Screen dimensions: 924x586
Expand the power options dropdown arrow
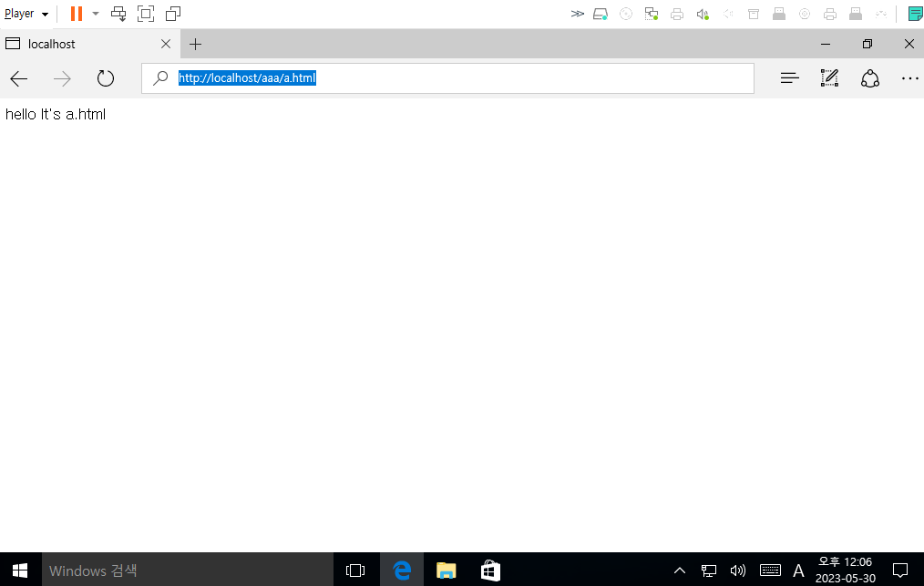(96, 14)
